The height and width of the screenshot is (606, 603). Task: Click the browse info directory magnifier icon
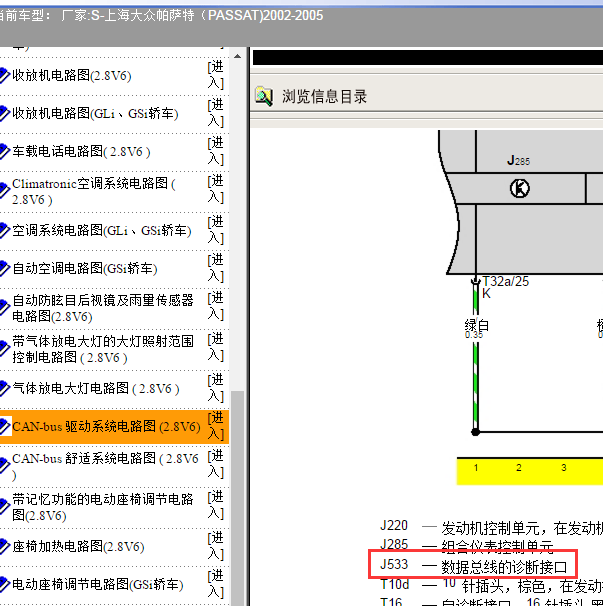click(x=264, y=96)
